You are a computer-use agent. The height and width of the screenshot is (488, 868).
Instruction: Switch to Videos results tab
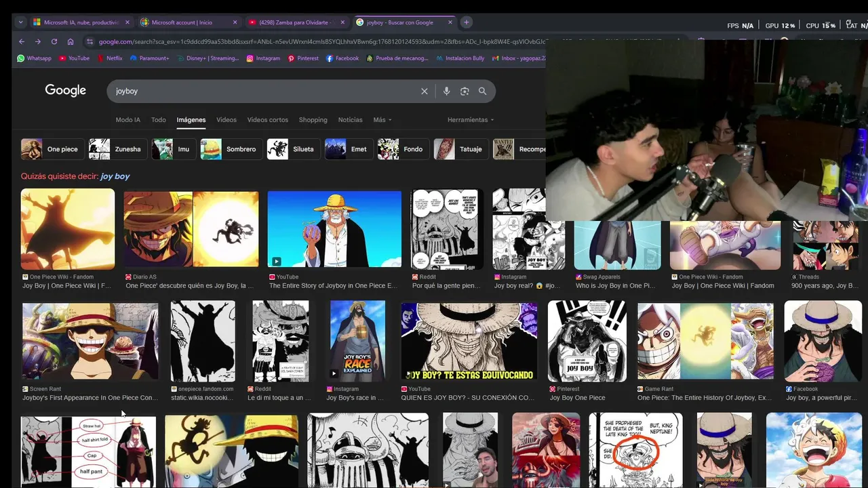pos(226,120)
